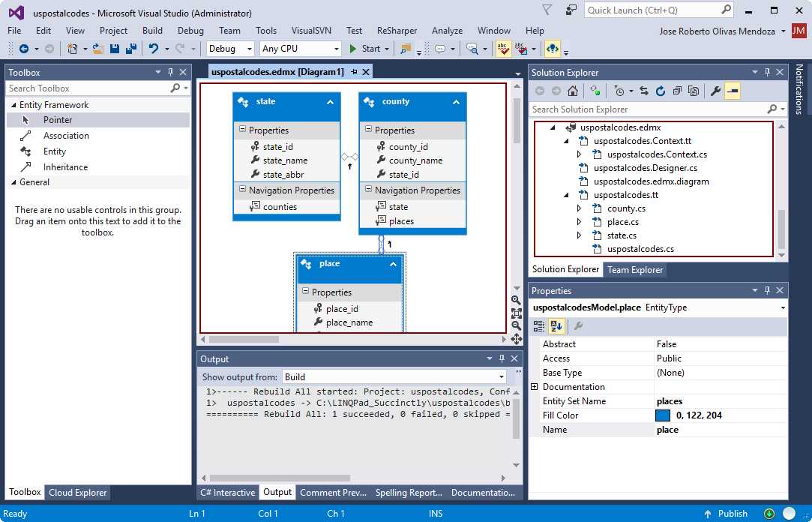Screen dimensions: 812x522
Task: Open the Analyze menu
Action: (x=447, y=31)
